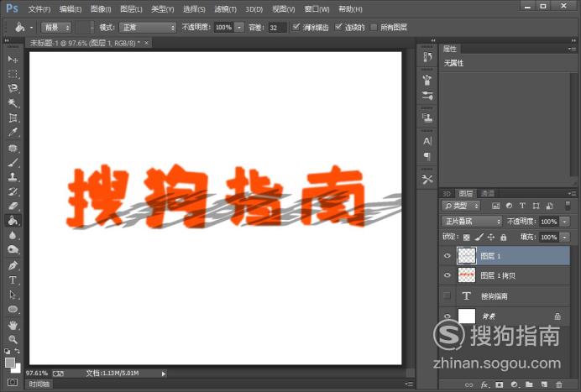Hide layer 图层 1 with eye icon

(448, 256)
